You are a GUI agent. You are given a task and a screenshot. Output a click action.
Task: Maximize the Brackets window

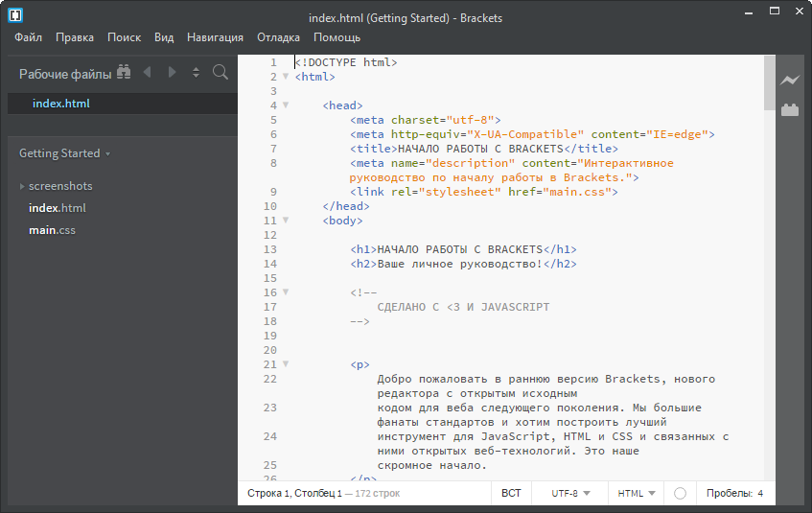tap(775, 11)
